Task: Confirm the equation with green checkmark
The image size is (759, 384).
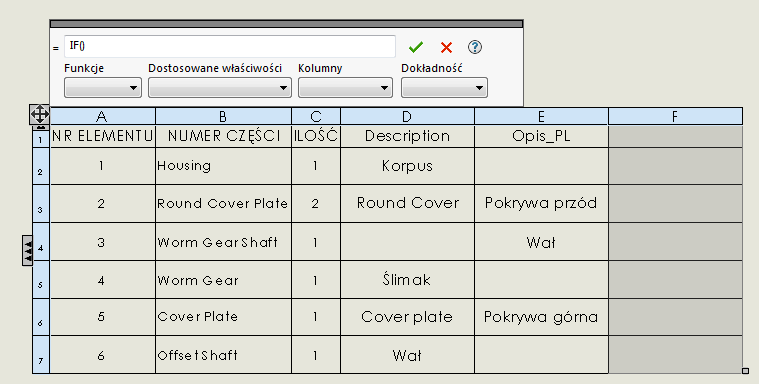Action: (x=415, y=47)
